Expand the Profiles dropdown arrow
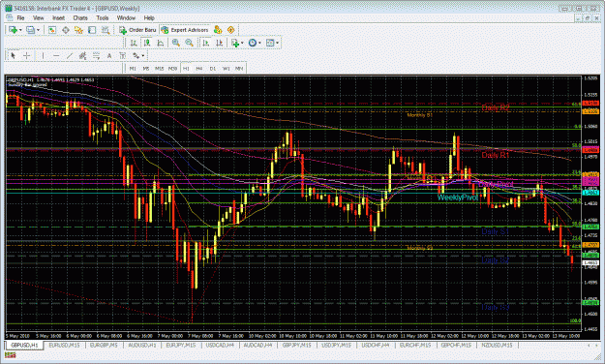This screenshot has height=364, width=605. 38,30
